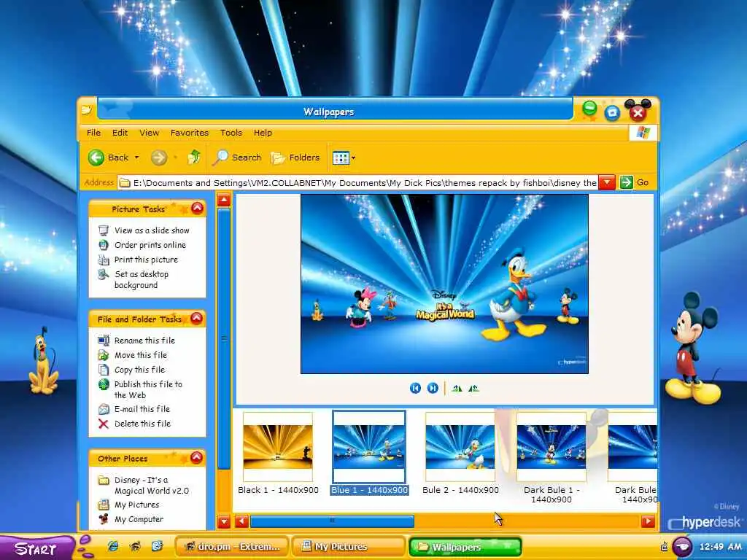Click the Next Image button

[433, 388]
